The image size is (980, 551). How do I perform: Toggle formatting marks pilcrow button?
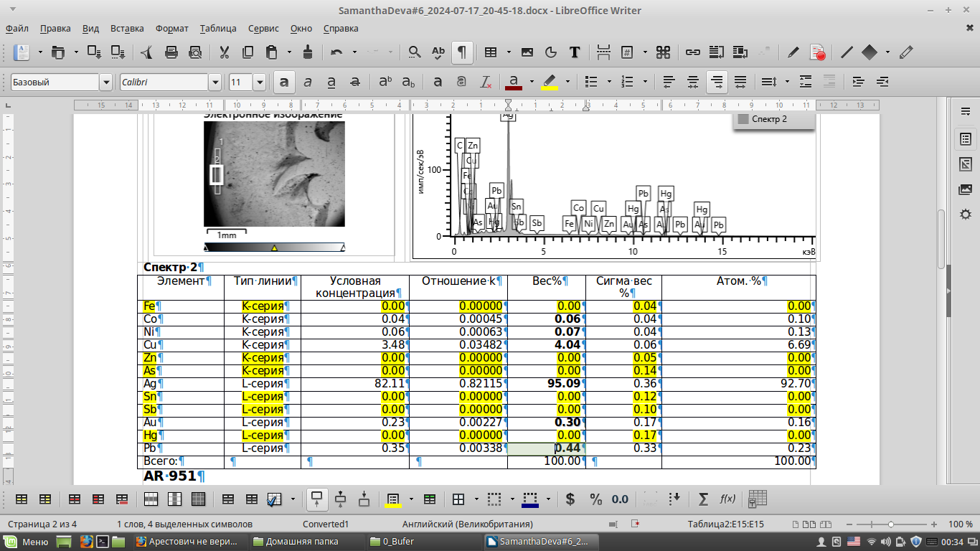tap(462, 52)
